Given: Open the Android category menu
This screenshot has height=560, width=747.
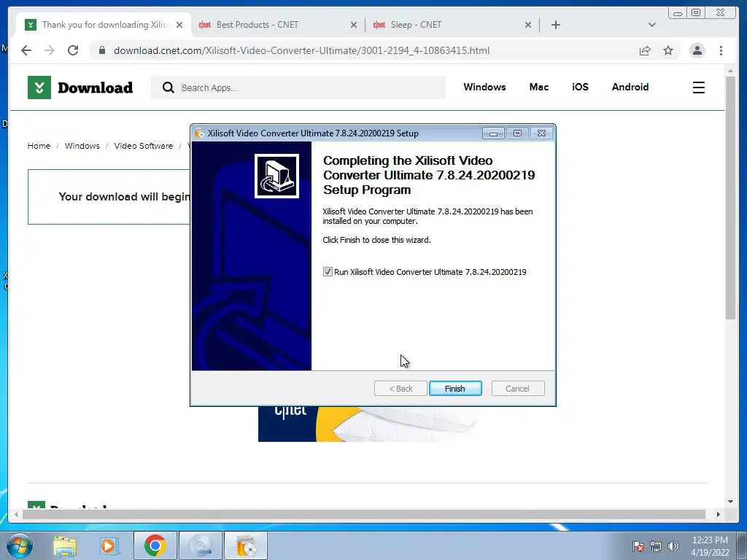Looking at the screenshot, I should [x=630, y=87].
